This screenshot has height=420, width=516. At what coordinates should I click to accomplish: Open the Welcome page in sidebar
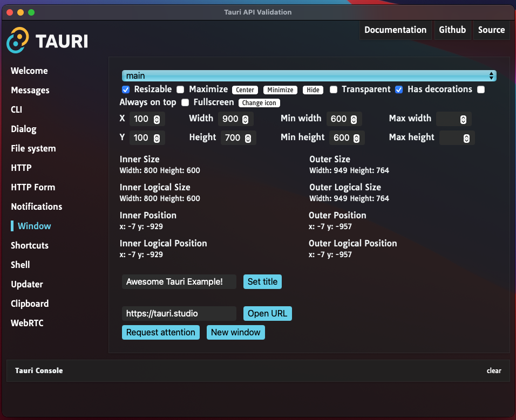point(29,71)
